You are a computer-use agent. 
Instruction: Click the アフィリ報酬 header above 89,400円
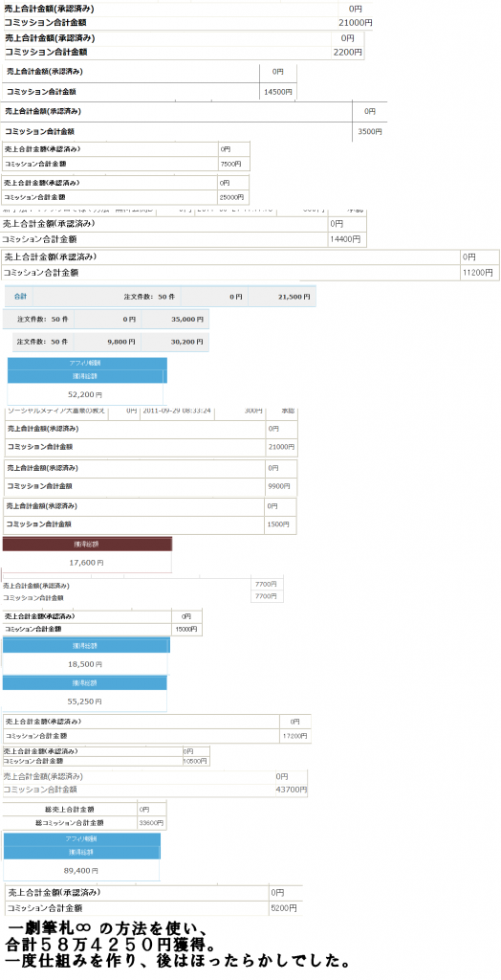[82, 838]
